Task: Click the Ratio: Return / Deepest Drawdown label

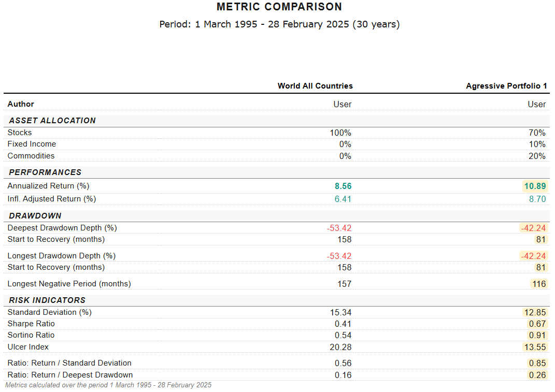Action: coord(70,375)
